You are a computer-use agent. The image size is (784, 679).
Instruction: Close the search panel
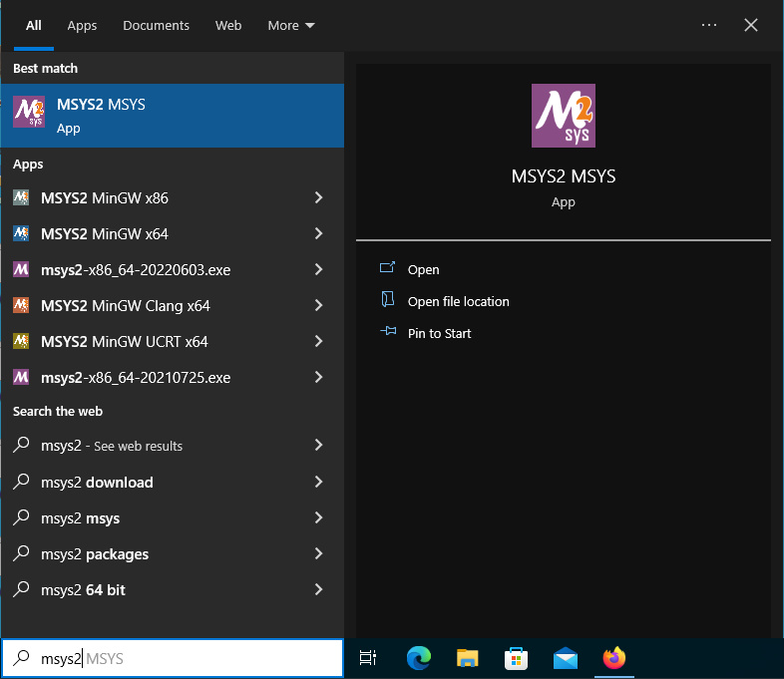coord(750,25)
